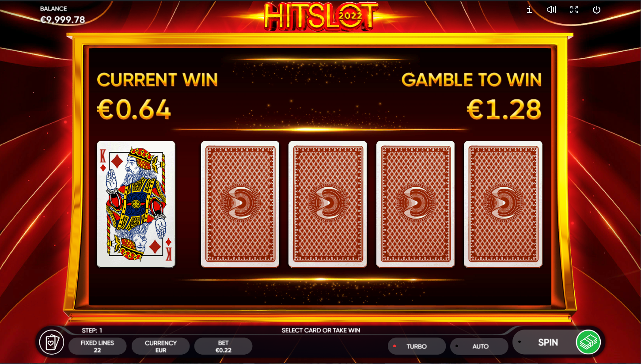Screen dimensions: 641x364
Task: Select the fourth face-down card
Action: (503, 204)
